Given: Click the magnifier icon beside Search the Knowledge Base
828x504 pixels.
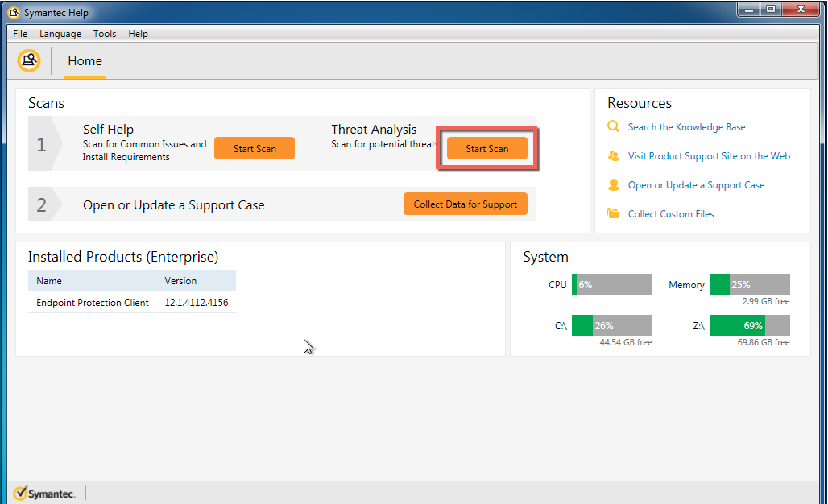Looking at the screenshot, I should point(614,127).
